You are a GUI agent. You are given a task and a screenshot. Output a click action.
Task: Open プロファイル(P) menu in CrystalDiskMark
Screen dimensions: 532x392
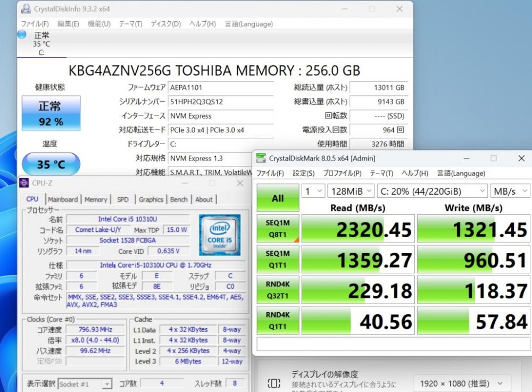pos(342,173)
